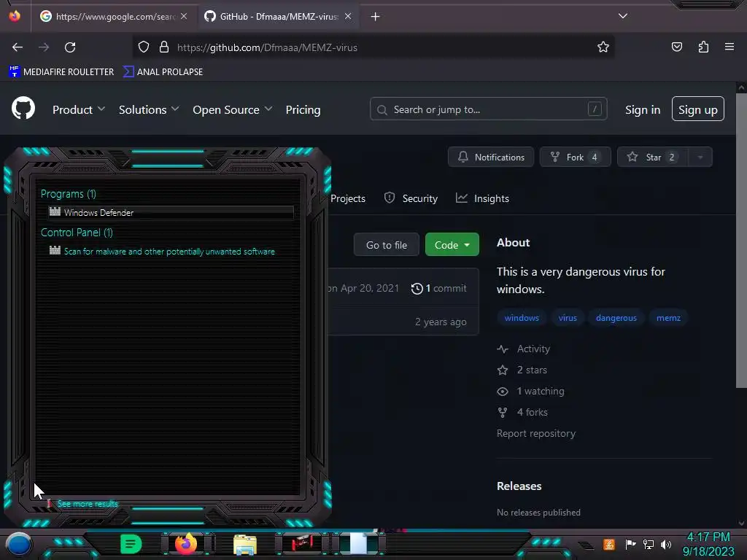Bookmark this page with the star icon

(x=603, y=47)
